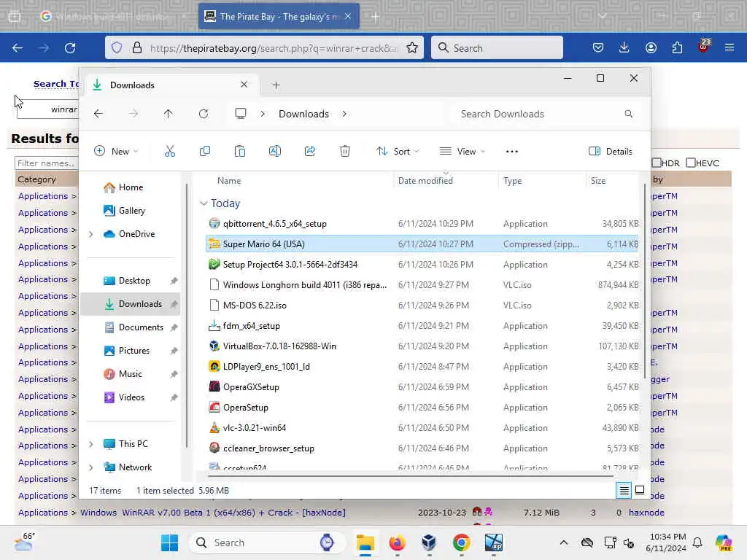Click the haxnode uploader link
This screenshot has height=560, width=747.
point(646,513)
